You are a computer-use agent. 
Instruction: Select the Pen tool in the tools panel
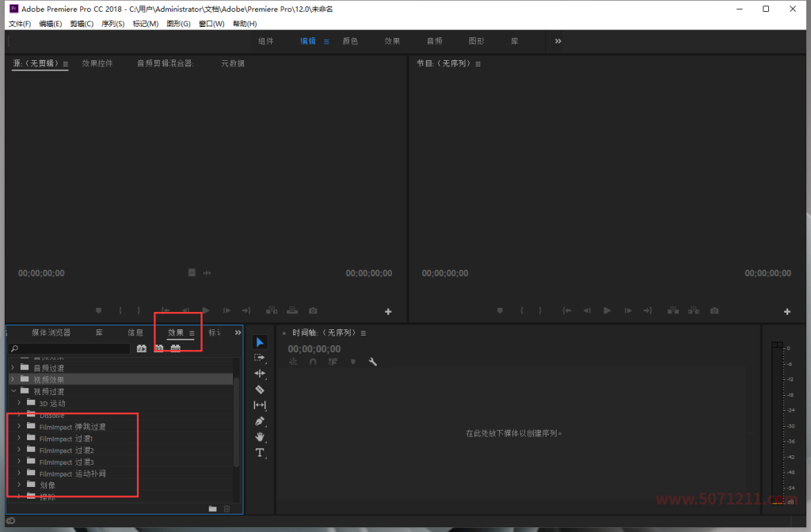(x=260, y=420)
